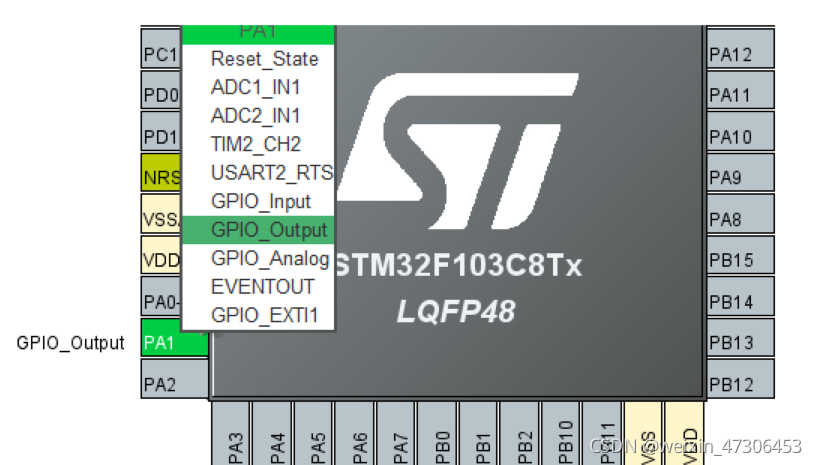This screenshot has height=465, width=817.
Task: Choose GPIO_Analog from the pin menu
Action: point(258,258)
